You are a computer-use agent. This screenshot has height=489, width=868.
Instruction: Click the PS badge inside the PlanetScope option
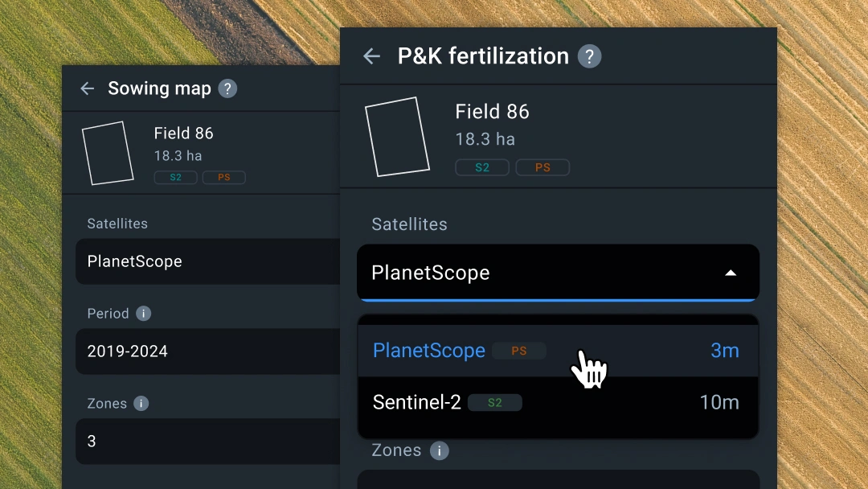coord(519,351)
